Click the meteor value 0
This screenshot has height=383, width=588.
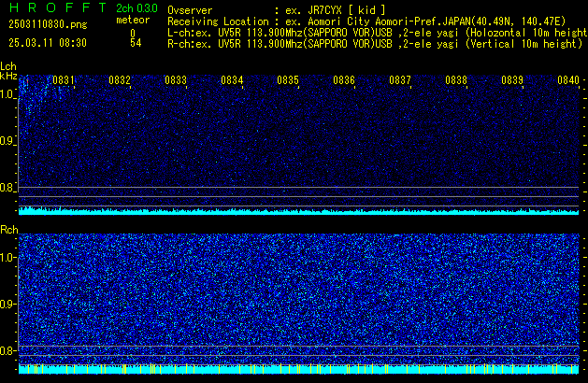[133, 33]
